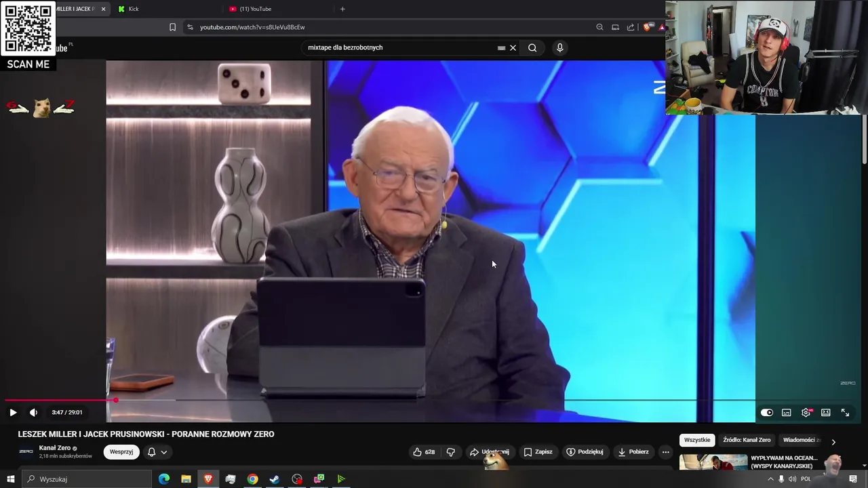Screen dimensions: 868x488
Task: Click the Wesprzyj join button
Action: tap(121, 452)
